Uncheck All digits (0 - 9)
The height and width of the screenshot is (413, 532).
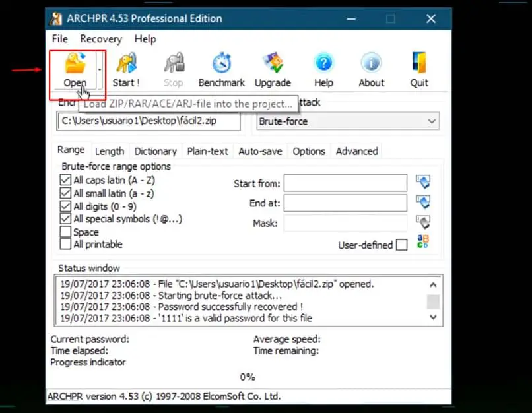65,206
